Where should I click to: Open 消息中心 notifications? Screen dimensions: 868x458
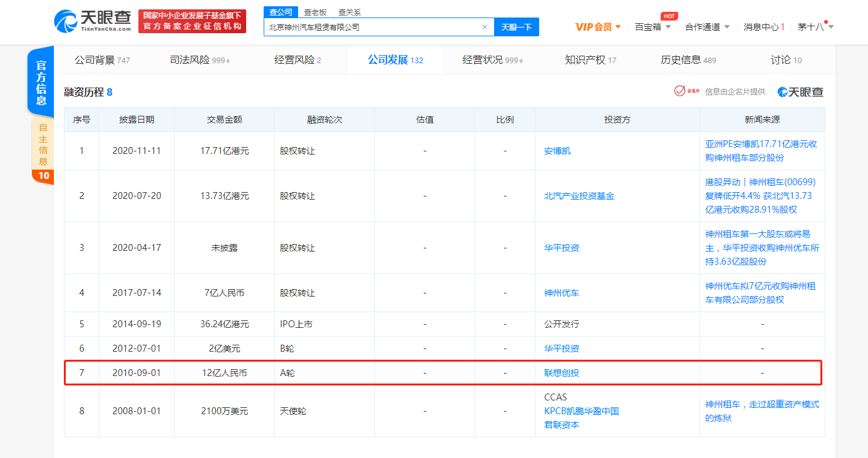pos(763,27)
